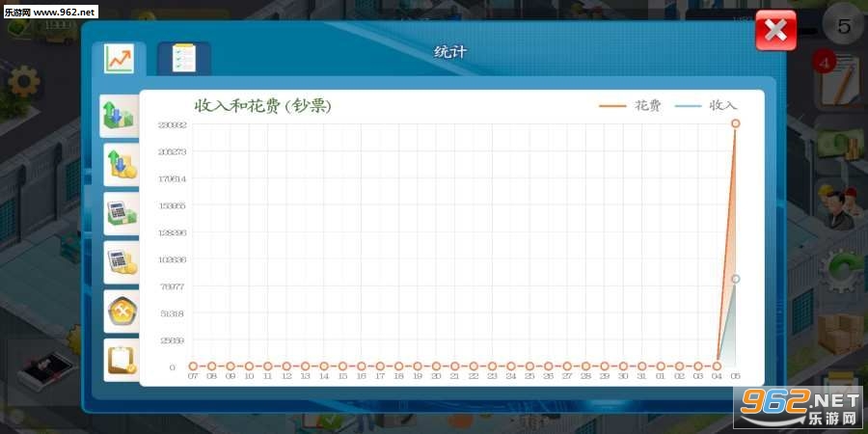Click the data point for day 04
Screen dimensions: 868x434
pyautogui.click(x=717, y=366)
